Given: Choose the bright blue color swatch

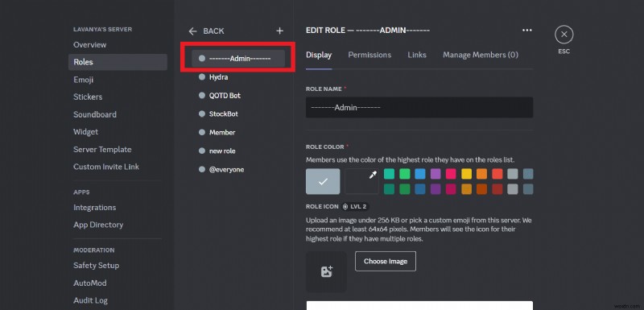Looking at the screenshot, I should (419, 174).
